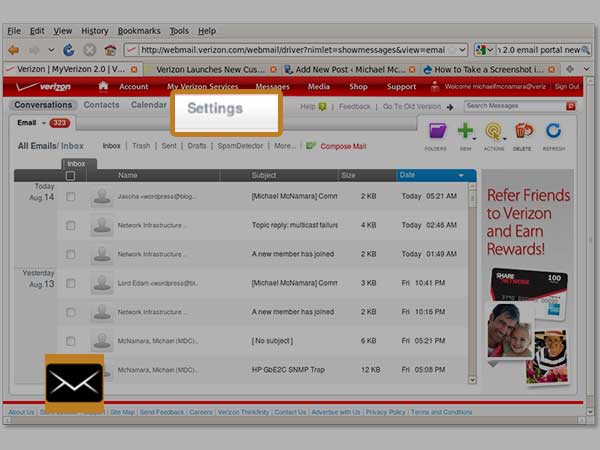The height and width of the screenshot is (450, 600).
Task: Click the Compose Mail link
Action: 343,146
